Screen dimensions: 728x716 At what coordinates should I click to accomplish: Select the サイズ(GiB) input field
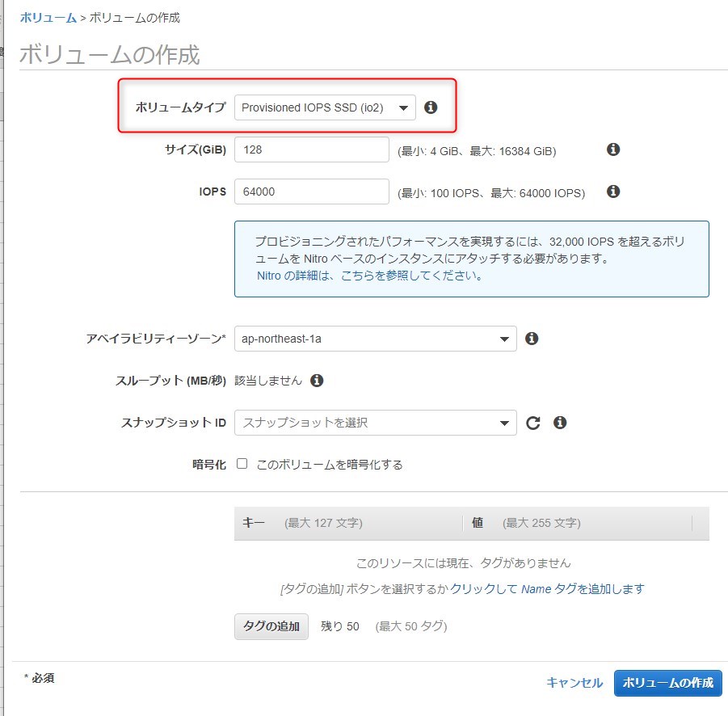click(311, 150)
